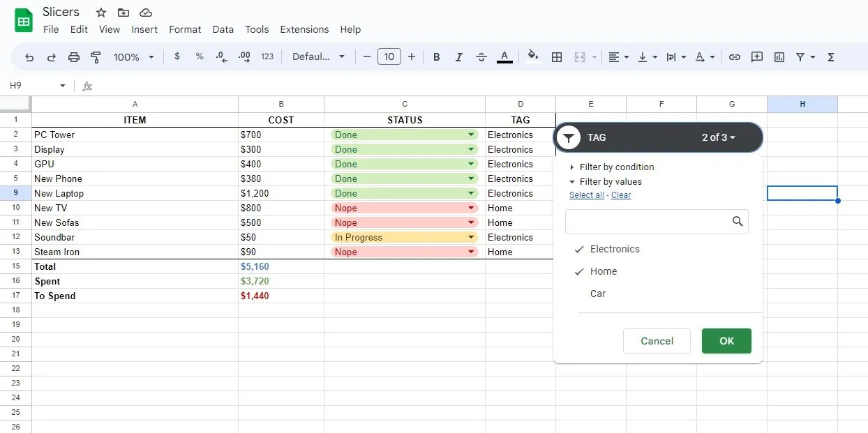Click the Print icon
Image resolution: width=868 pixels, height=433 pixels.
coord(73,57)
